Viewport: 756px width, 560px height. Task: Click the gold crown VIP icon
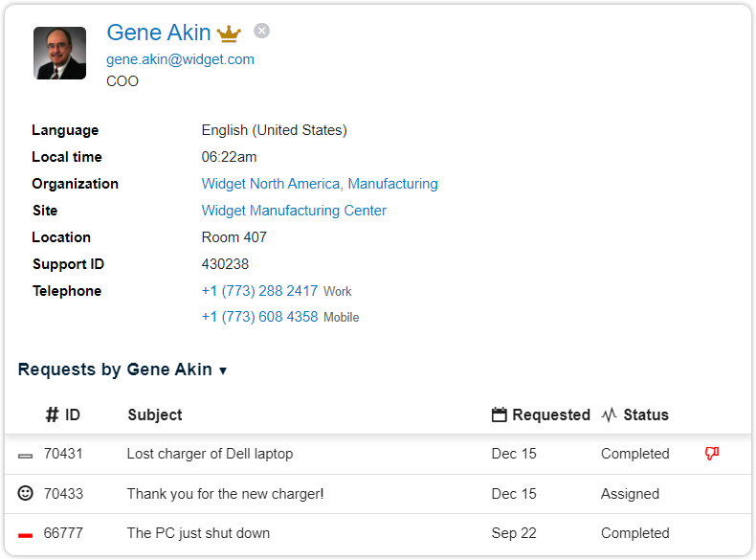[x=229, y=34]
